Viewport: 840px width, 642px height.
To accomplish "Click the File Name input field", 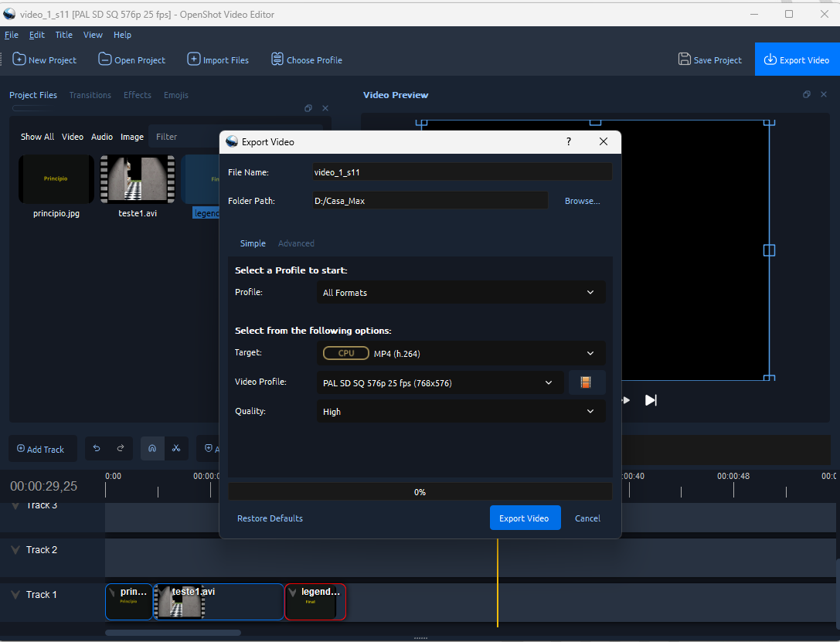I will 461,172.
